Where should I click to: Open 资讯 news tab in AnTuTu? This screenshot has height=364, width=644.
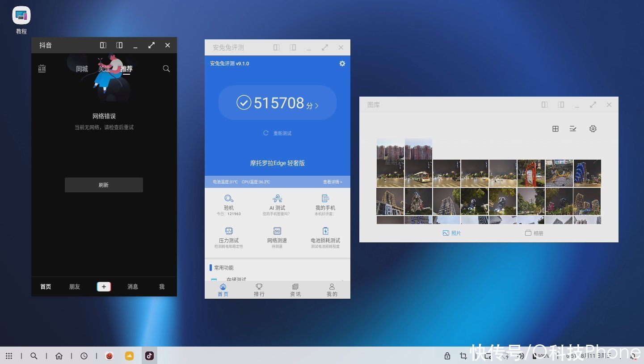tap(295, 290)
